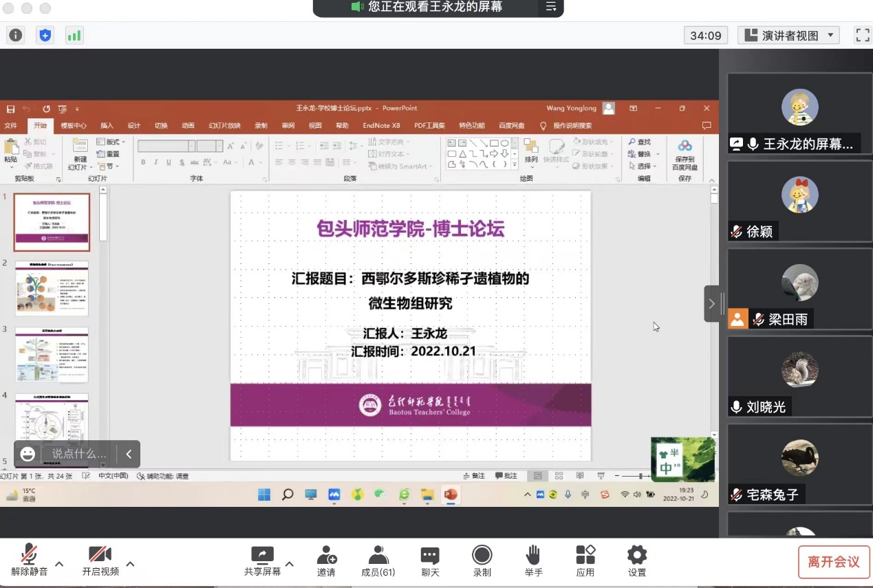Collapse the participant video sidebar
This screenshot has height=588, width=873.
712,303
